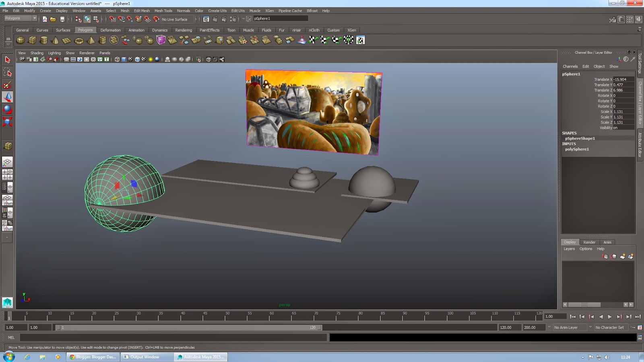Viewport: 644px width, 362px height.
Task: Click frame 60 on the time slider
Action: [272, 317]
